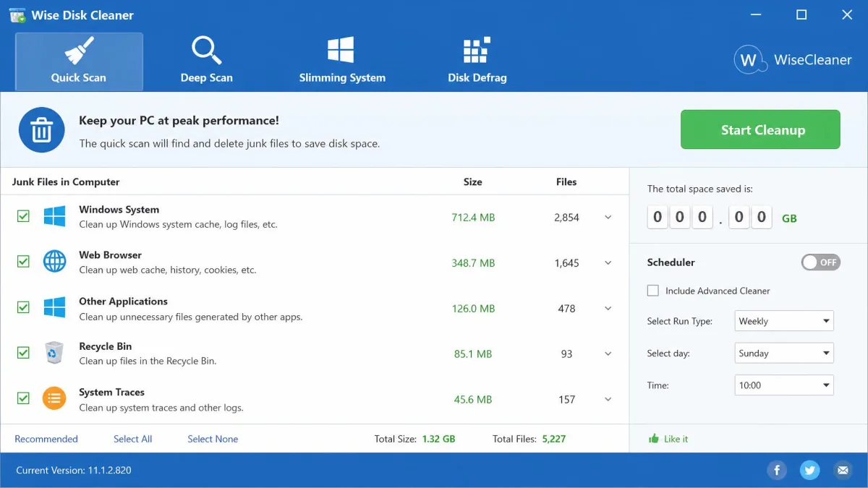Switch to the Slimming System tab label
868x488 pixels.
[x=342, y=78]
